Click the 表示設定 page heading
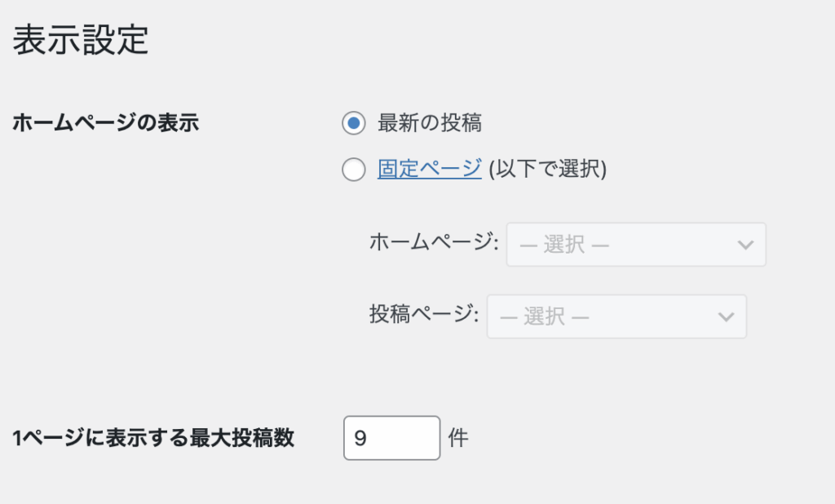Screen dimensions: 835x504 coord(81,39)
